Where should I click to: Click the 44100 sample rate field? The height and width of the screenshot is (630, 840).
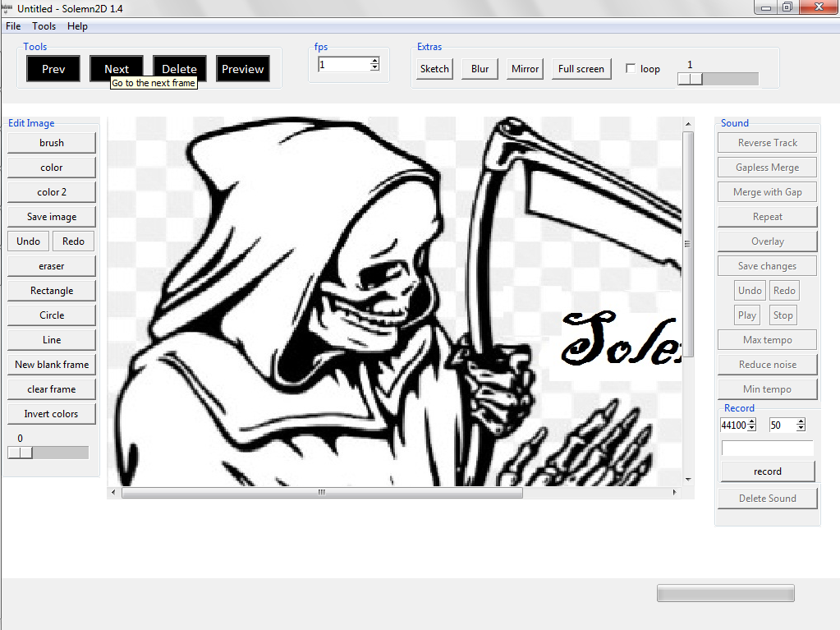click(733, 425)
